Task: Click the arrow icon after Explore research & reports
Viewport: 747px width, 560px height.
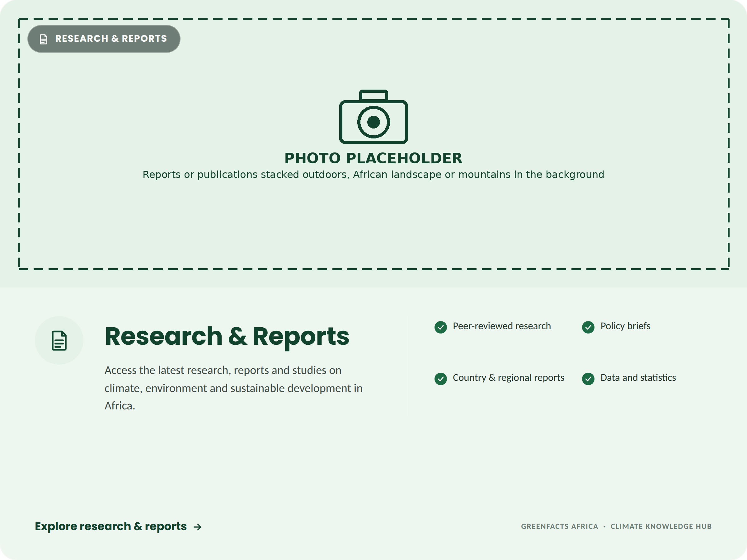Action: tap(198, 527)
